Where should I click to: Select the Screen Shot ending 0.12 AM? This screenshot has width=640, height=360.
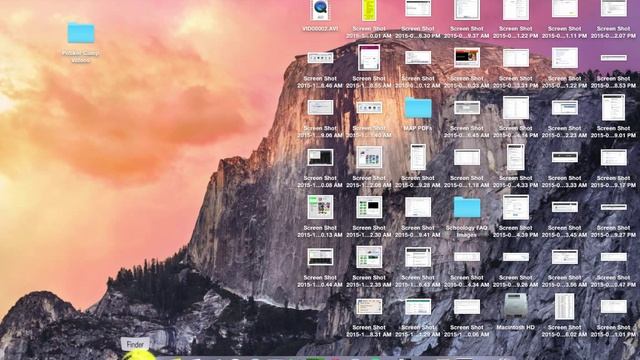pyautogui.click(x=418, y=58)
